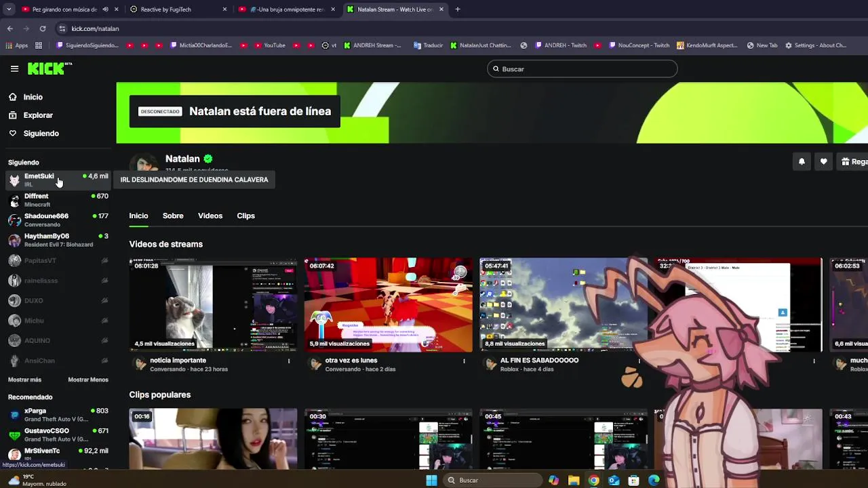This screenshot has height=488, width=868.
Task: Open the Settings - About Ch... bookmark
Action: pos(816,45)
